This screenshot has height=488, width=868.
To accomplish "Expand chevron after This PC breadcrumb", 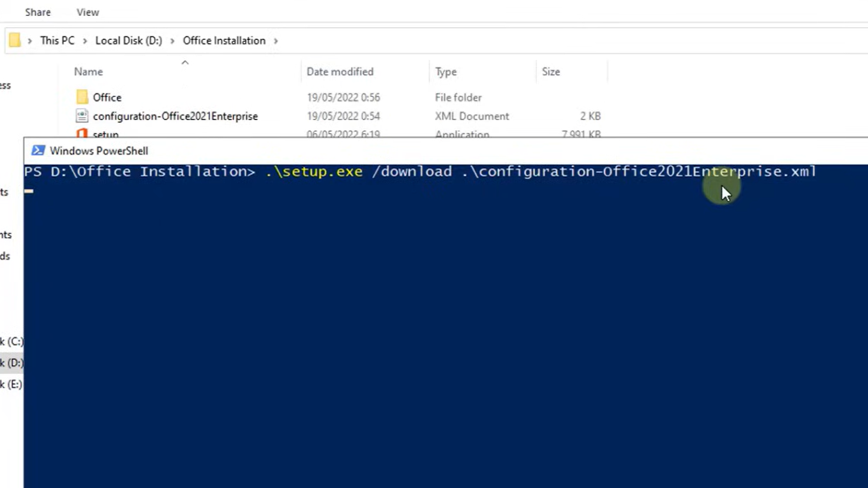I will [x=85, y=41].
